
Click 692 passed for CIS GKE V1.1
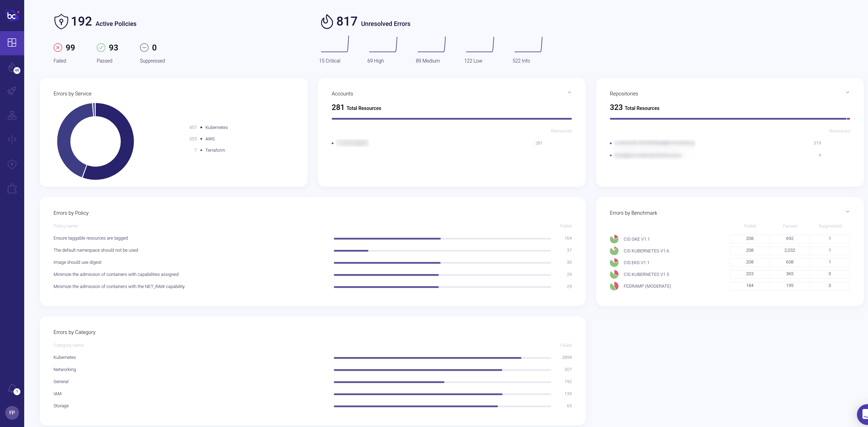click(x=790, y=239)
